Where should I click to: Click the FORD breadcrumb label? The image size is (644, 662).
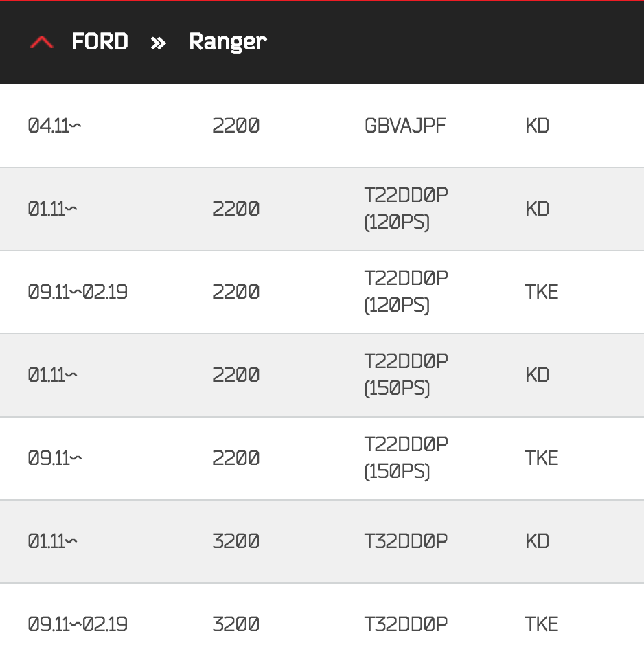(x=100, y=42)
